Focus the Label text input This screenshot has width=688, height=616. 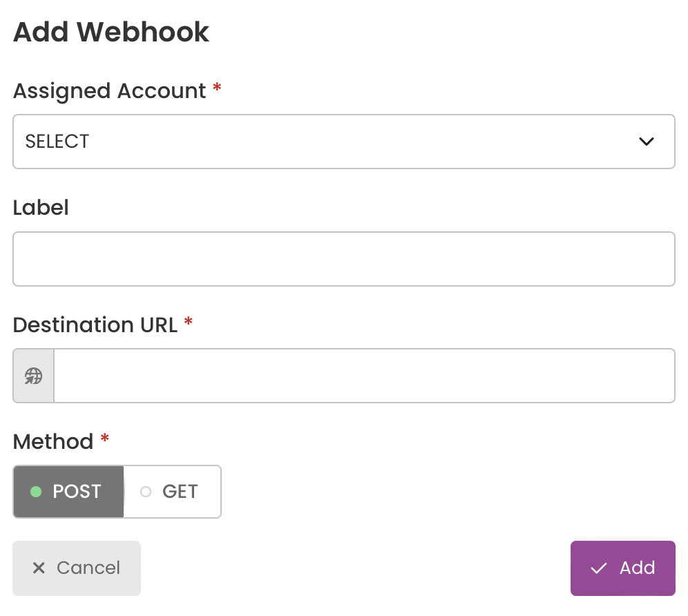[x=344, y=259]
